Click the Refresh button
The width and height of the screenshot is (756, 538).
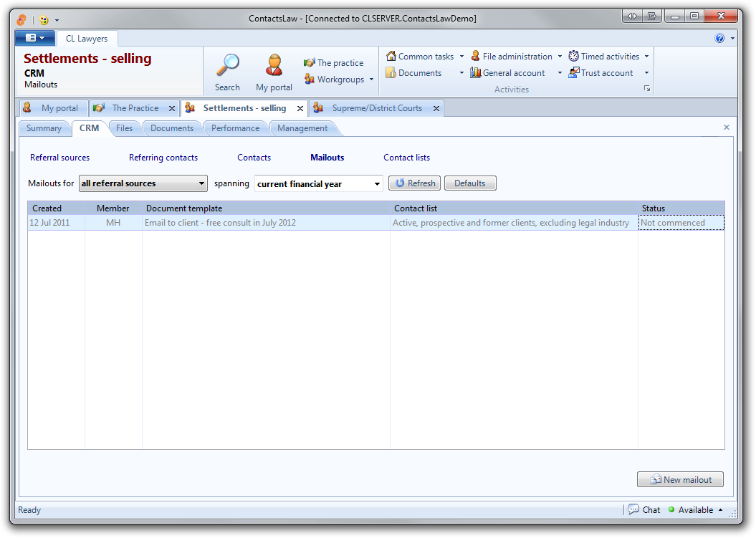click(x=415, y=183)
